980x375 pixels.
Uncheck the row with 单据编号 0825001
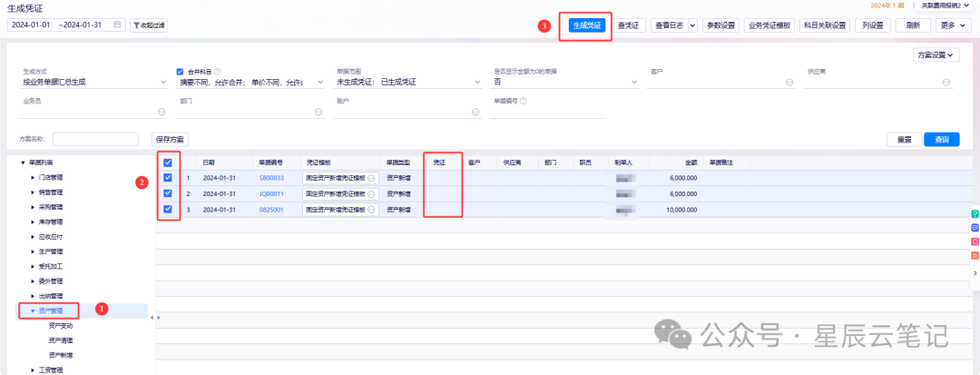click(x=168, y=210)
